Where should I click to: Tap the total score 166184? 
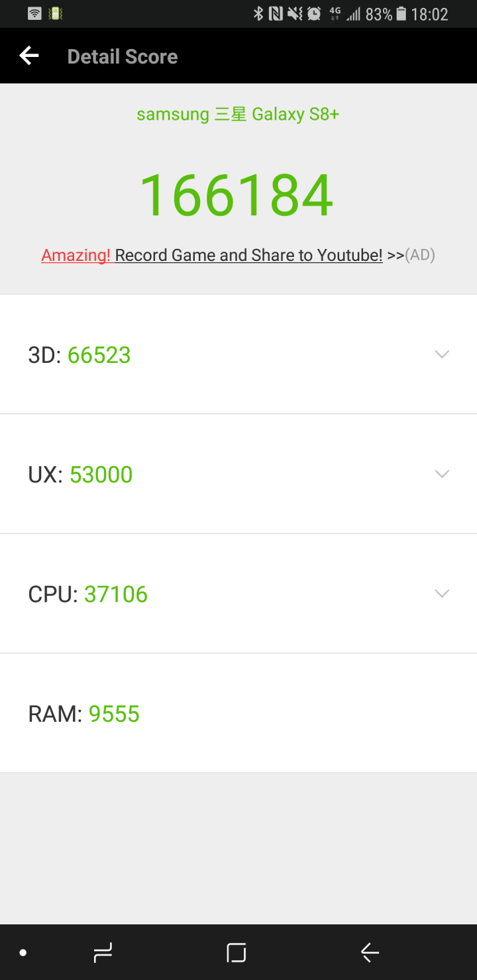pyautogui.click(x=237, y=195)
